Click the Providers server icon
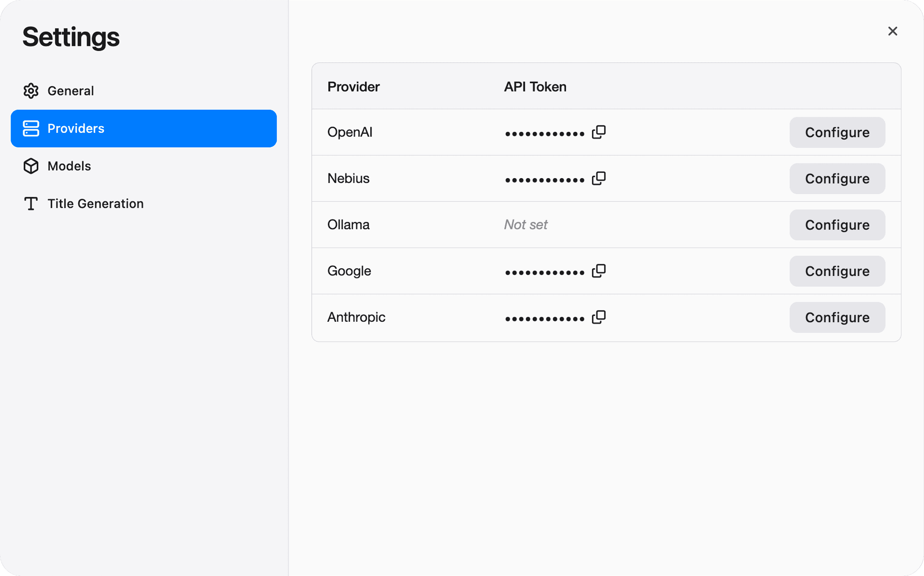This screenshot has height=576, width=924. pos(31,129)
